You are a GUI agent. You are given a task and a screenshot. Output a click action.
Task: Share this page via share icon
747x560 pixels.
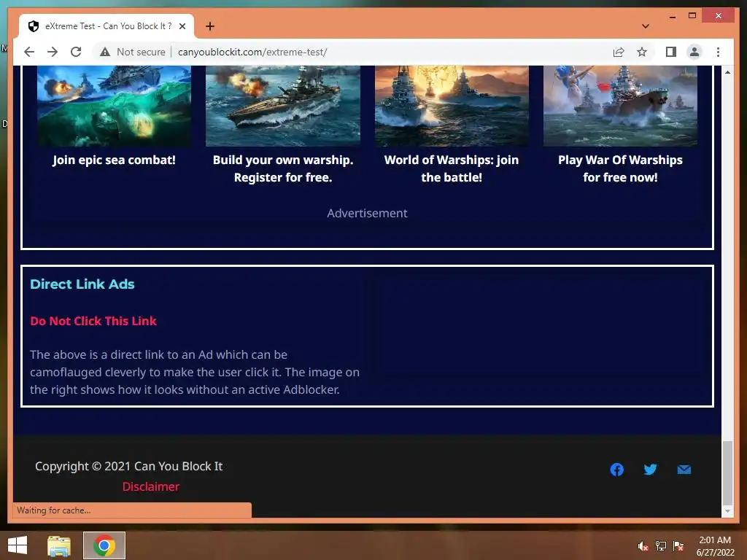pyautogui.click(x=619, y=52)
